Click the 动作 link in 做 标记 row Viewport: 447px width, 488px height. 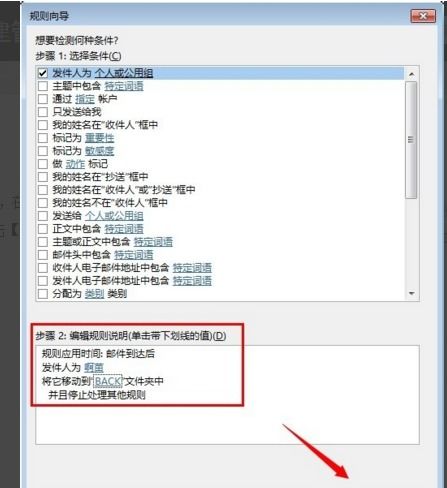(75, 164)
